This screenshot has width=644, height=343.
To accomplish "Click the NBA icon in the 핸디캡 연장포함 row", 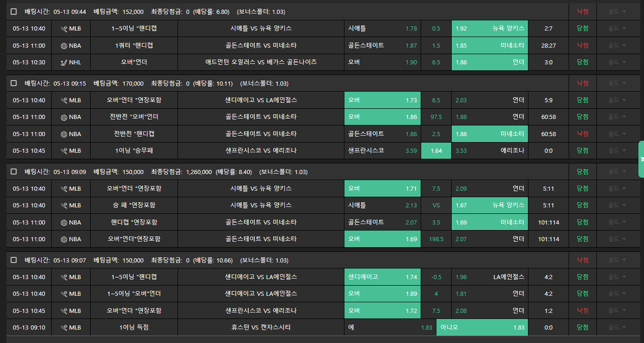I will pos(64,223).
